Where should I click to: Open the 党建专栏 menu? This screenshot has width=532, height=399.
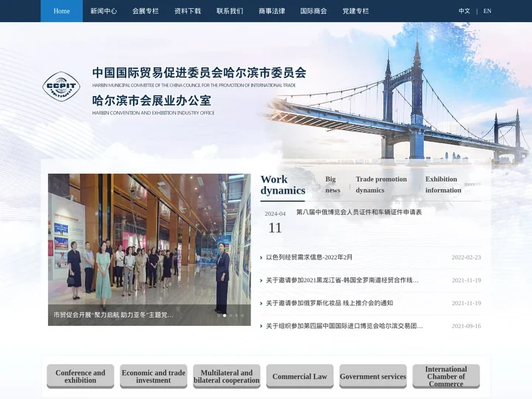click(x=355, y=11)
